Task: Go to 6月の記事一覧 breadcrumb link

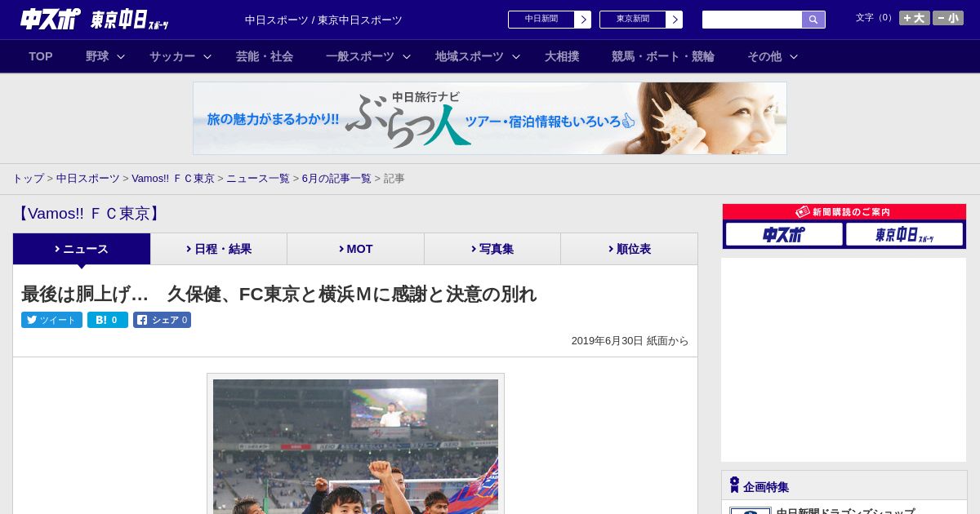Action: tap(336, 179)
